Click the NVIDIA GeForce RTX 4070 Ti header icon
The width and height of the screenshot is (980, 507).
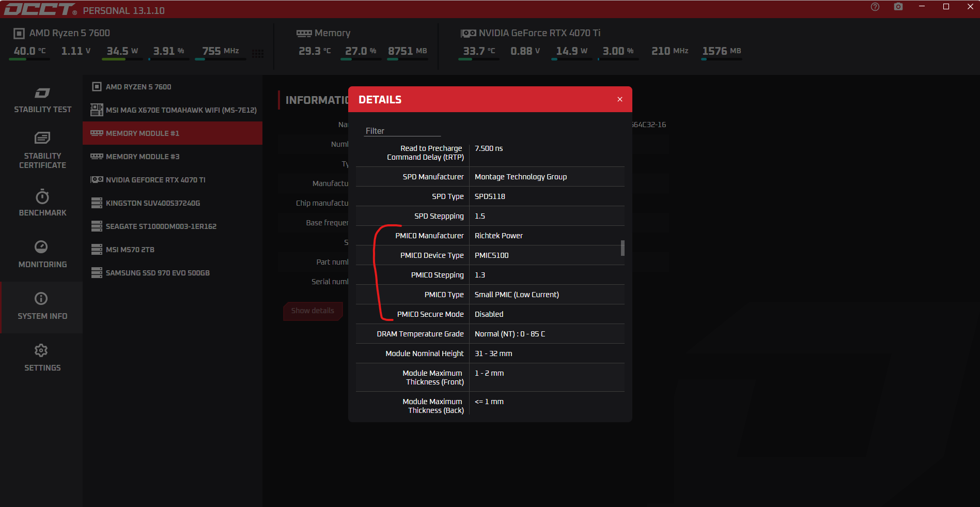click(469, 34)
